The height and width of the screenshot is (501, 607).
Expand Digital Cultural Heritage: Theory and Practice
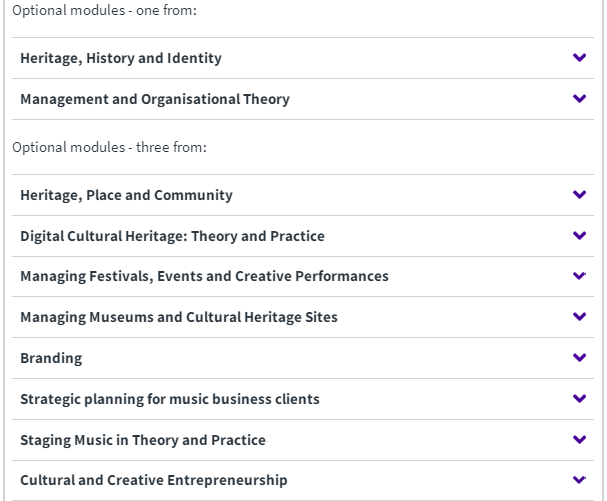[172, 236]
